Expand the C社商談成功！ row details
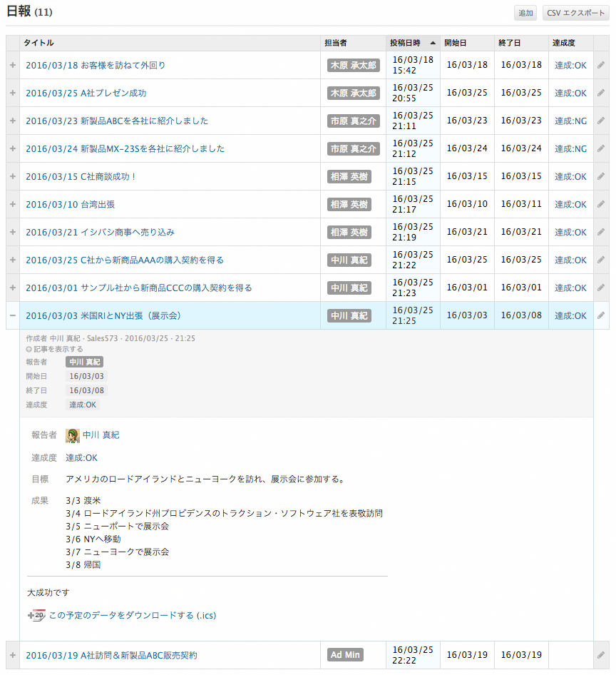Image resolution: width=616 pixels, height=675 pixels. pyautogui.click(x=12, y=176)
